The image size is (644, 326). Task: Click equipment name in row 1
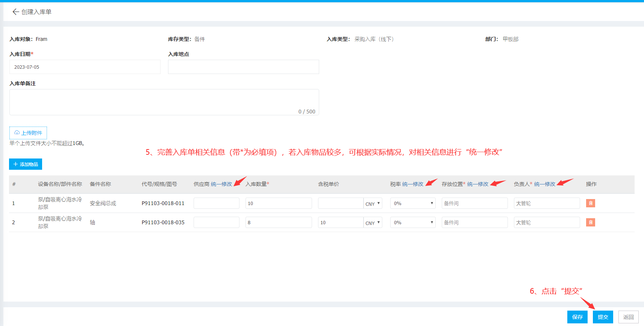coord(60,203)
